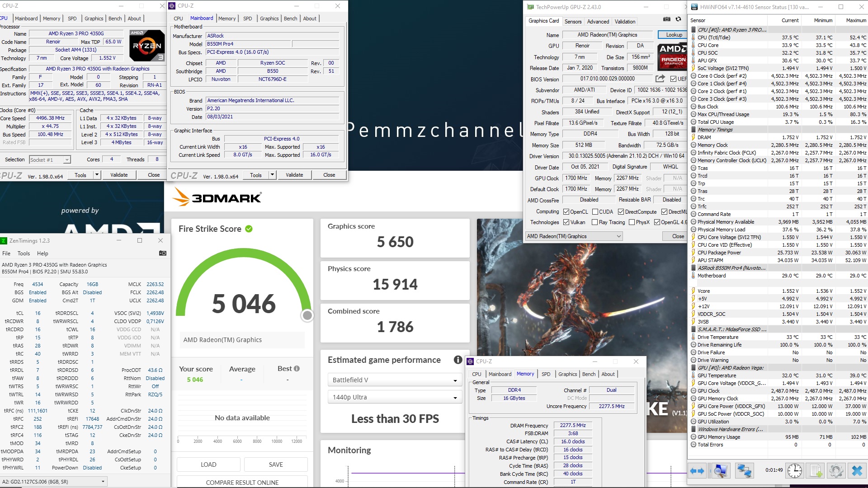Click the blue X icon in HWiNFO toolbar
868x488 pixels.
(x=857, y=470)
